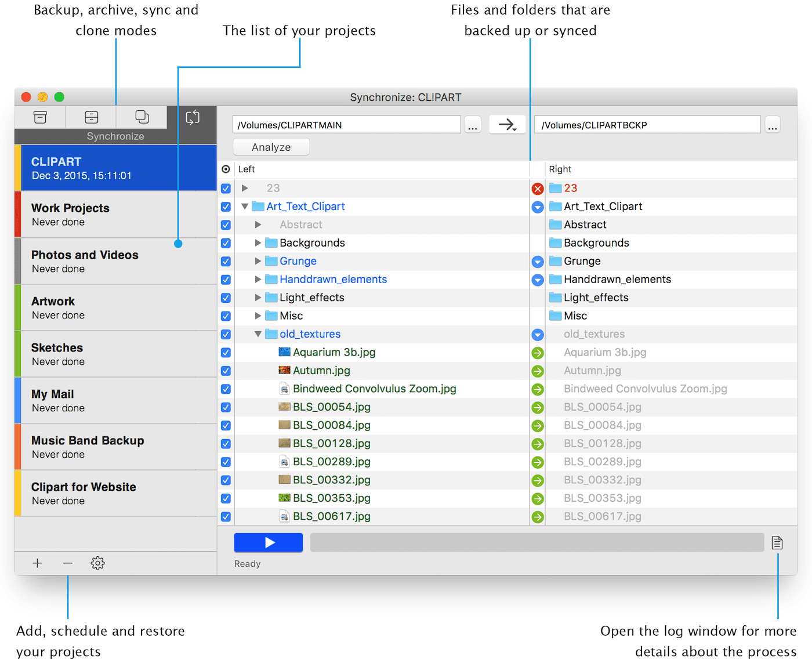Toggle checkbox for BLS_00617.jpg
Screen dimensions: 812x663
click(226, 516)
